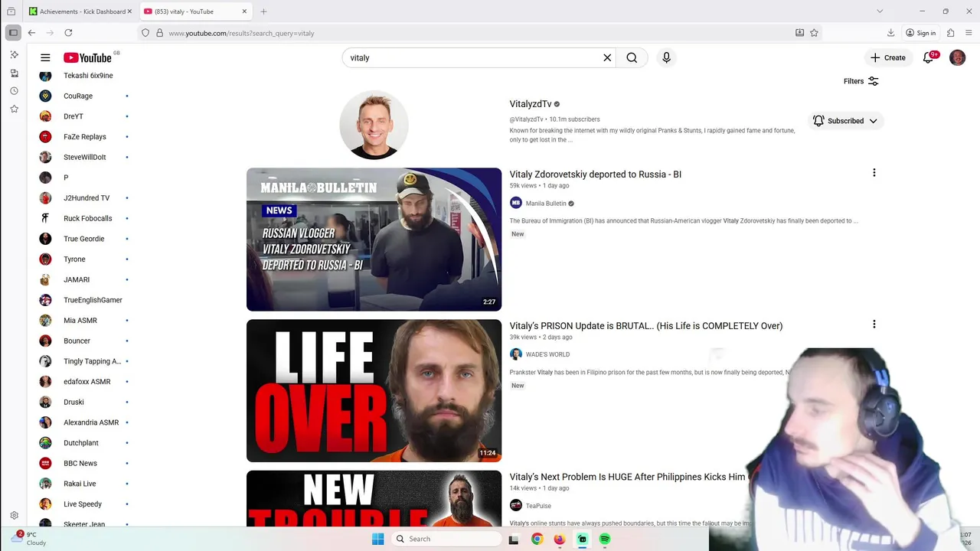Play the LIFE OVER video thumbnail
This screenshot has height=551, width=980.
(374, 390)
